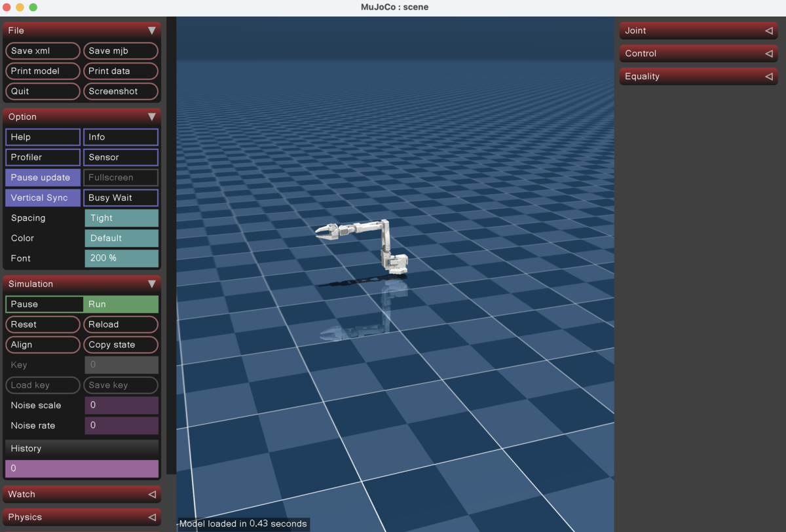Collapse the Option section triangle
The height and width of the screenshot is (532, 786).
click(x=152, y=117)
